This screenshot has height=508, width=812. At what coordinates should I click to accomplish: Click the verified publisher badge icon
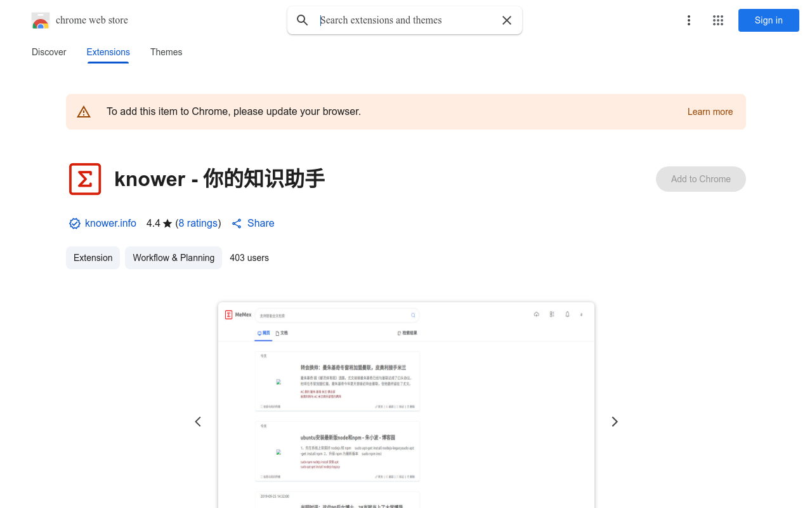75,224
